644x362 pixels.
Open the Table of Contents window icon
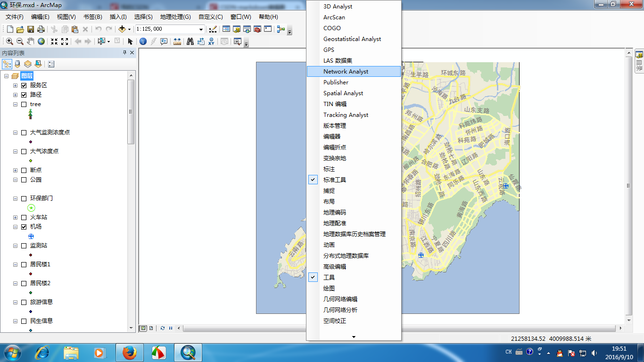pyautogui.click(x=226, y=29)
